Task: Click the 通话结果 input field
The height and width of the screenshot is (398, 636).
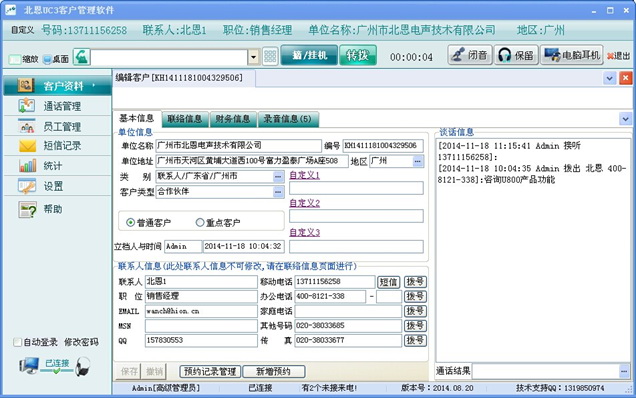Action: tap(546, 371)
